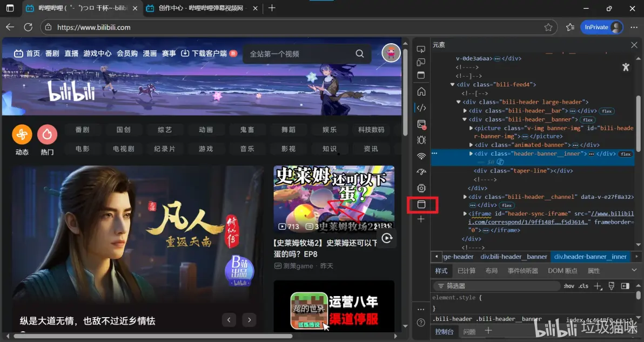Toggle the accessibility tree view icon

tap(626, 67)
